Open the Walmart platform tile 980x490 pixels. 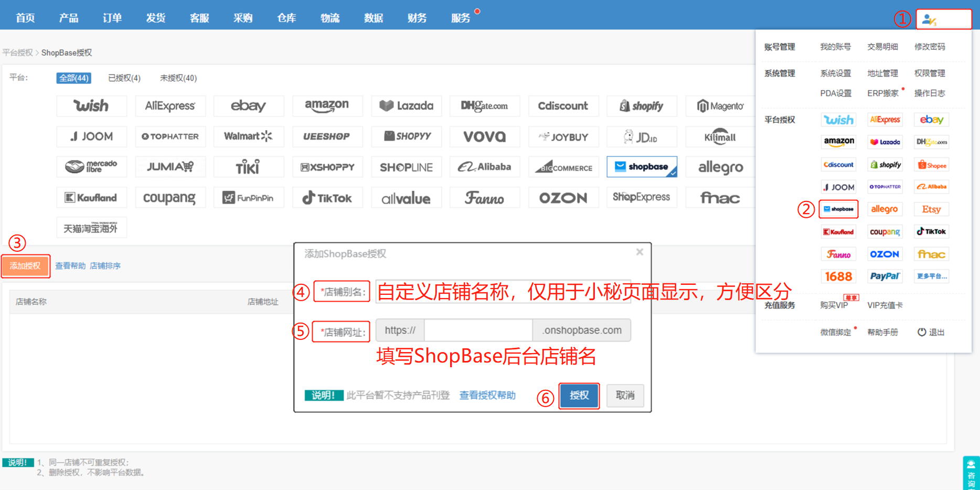coord(249,136)
